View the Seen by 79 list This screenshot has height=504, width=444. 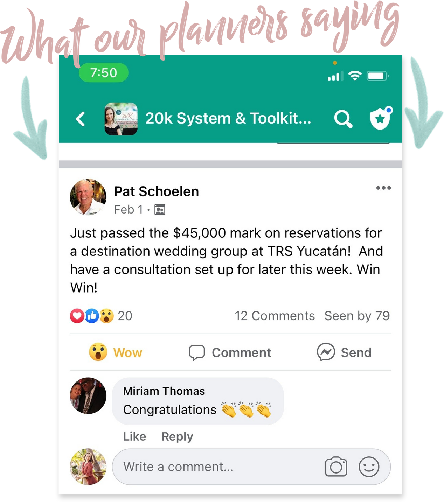[x=357, y=316]
